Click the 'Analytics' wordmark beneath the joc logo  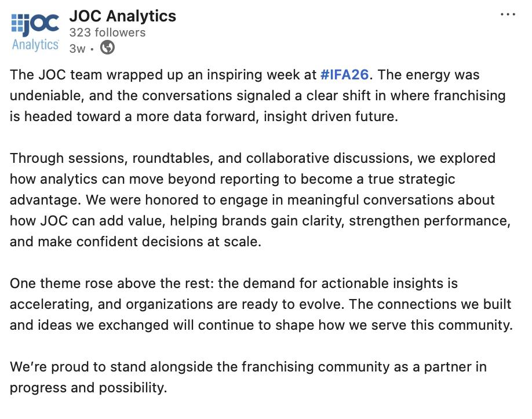[35, 45]
